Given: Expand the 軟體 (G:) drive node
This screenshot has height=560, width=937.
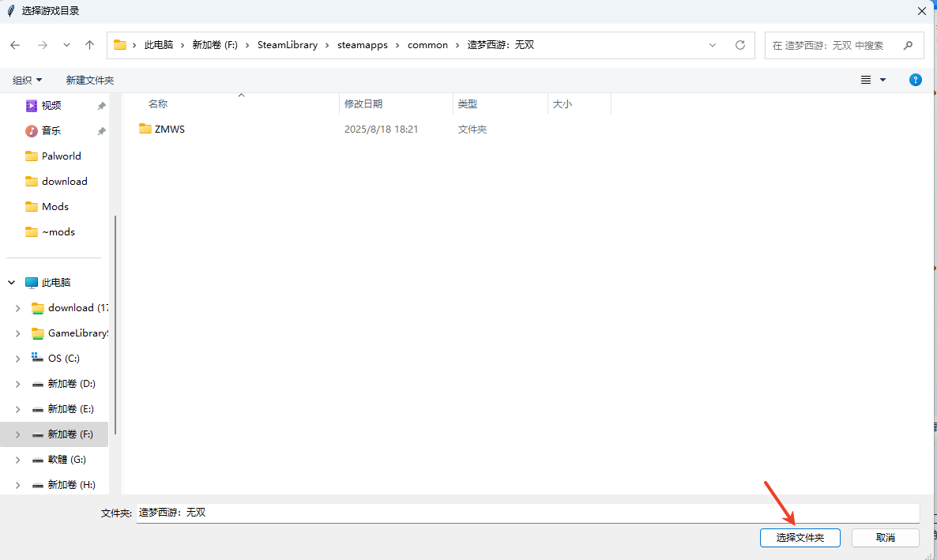Looking at the screenshot, I should coord(17,460).
